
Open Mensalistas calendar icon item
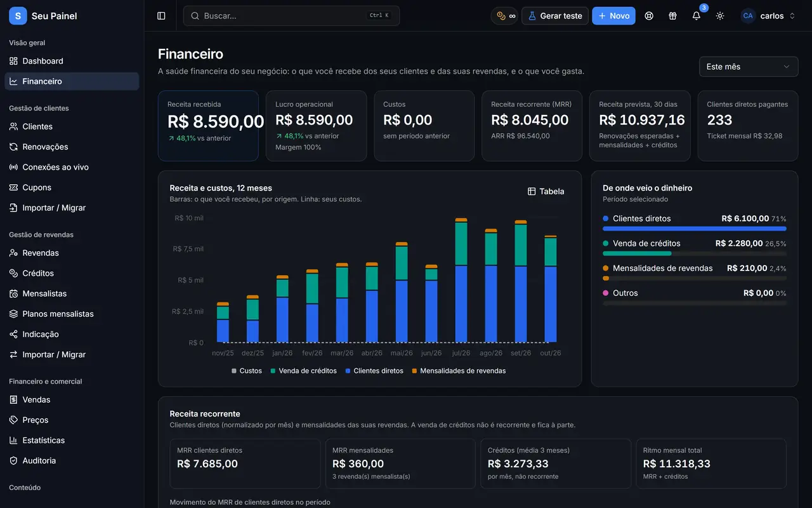point(72,293)
